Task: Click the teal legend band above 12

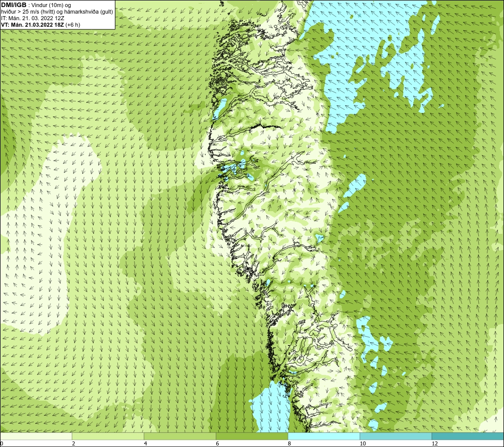Action: coord(468,436)
